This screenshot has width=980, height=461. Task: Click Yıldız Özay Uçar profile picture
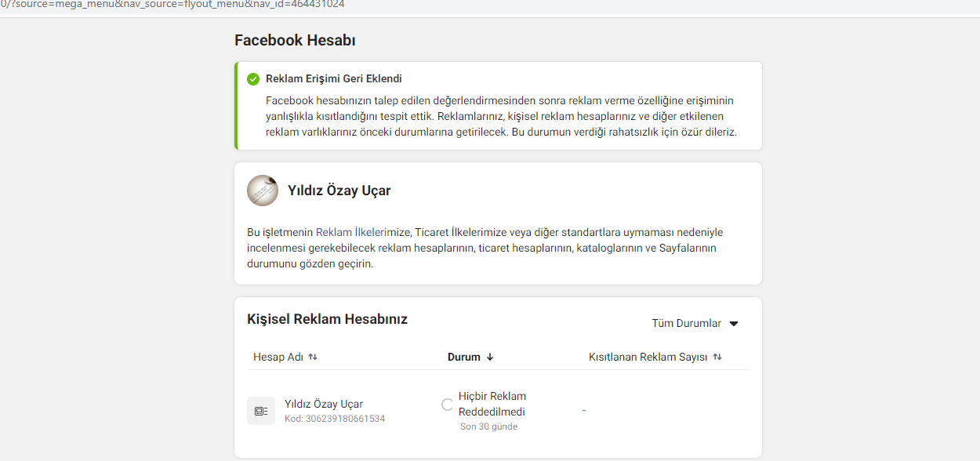coord(263,191)
